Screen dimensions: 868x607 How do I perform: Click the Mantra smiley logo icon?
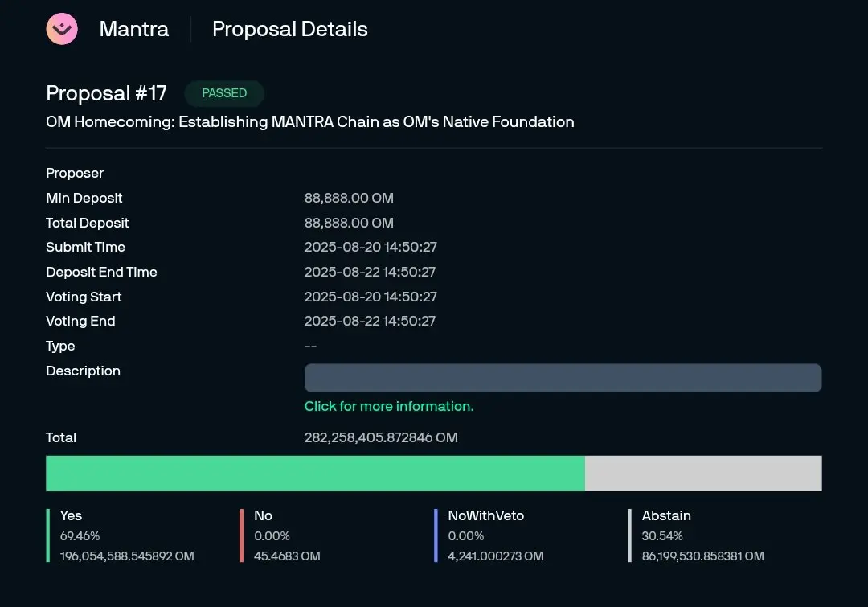pos(62,29)
